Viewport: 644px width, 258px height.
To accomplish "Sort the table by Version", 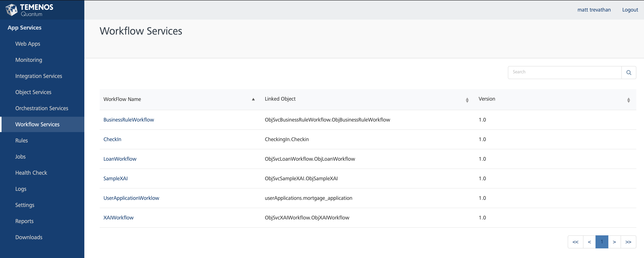I will [x=628, y=100].
